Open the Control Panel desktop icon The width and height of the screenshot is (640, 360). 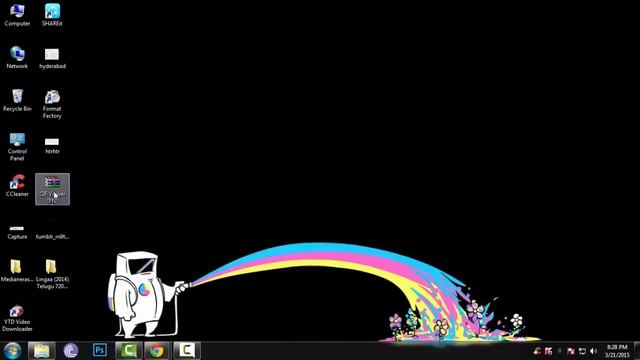point(17,147)
